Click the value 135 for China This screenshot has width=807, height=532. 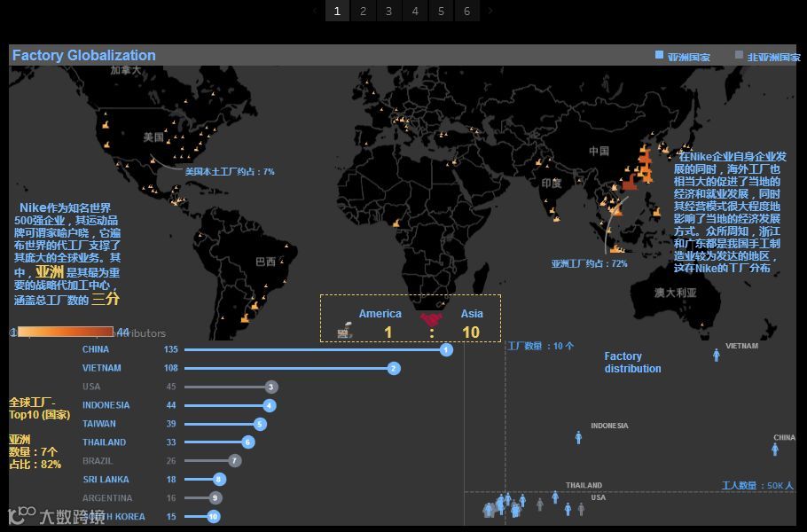171,349
